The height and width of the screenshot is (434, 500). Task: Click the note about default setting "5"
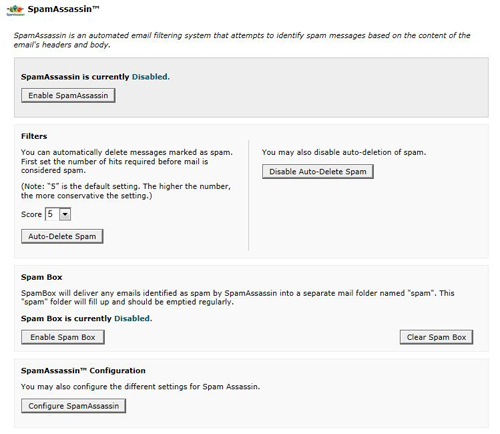[126, 191]
